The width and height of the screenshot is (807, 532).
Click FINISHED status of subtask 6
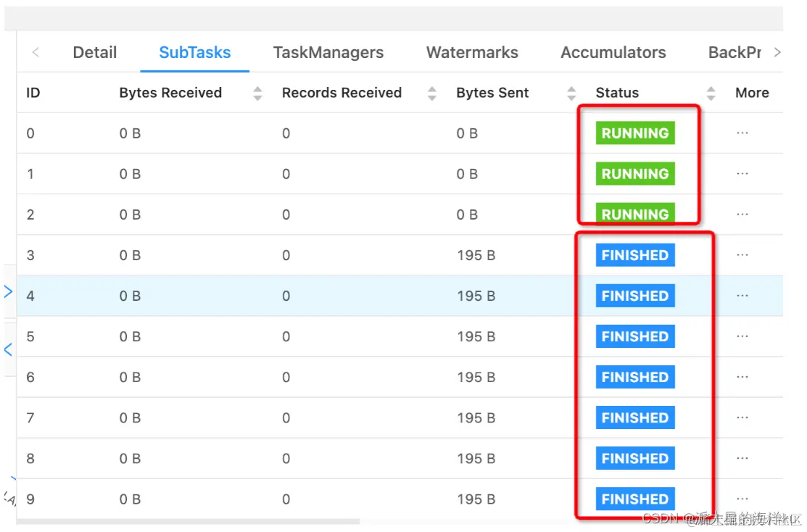[x=635, y=377]
